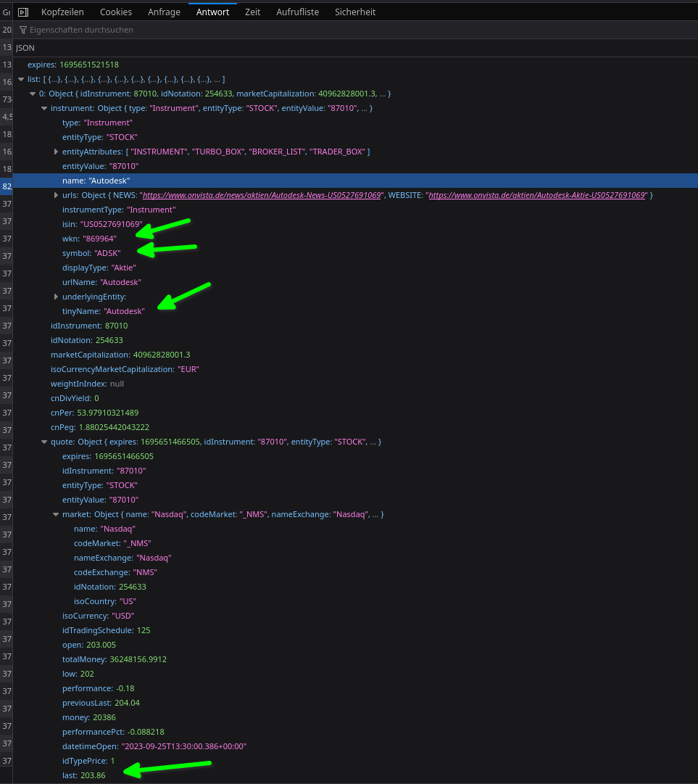Select the instrumentType "Instrument" row

[x=355, y=210]
